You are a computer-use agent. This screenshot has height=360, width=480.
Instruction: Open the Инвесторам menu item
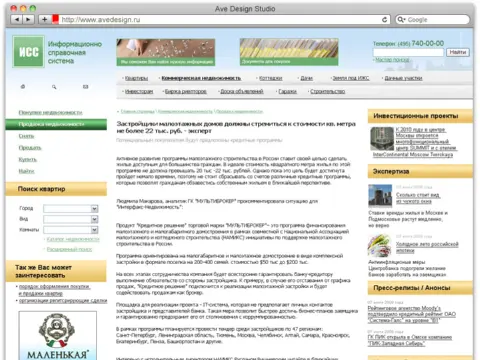pyautogui.click(x=139, y=91)
